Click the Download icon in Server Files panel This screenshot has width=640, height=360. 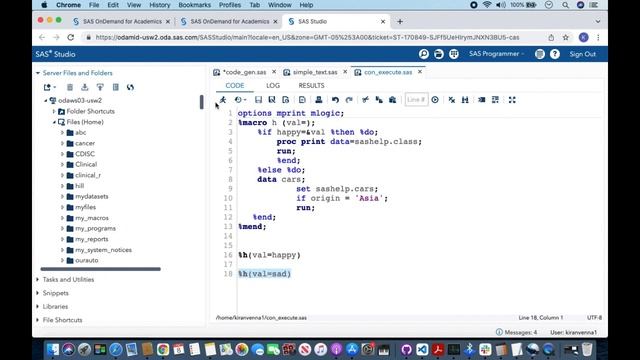click(x=84, y=87)
